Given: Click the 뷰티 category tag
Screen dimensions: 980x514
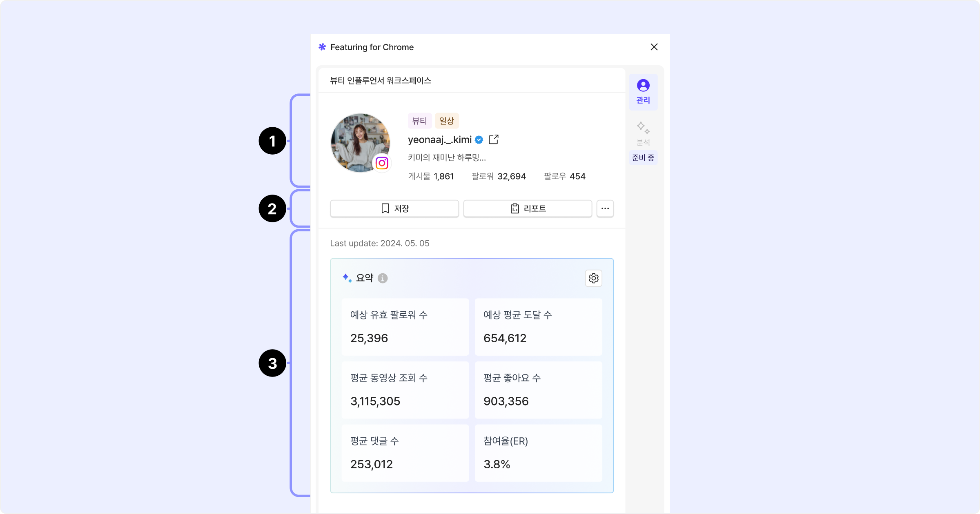Looking at the screenshot, I should tap(419, 121).
